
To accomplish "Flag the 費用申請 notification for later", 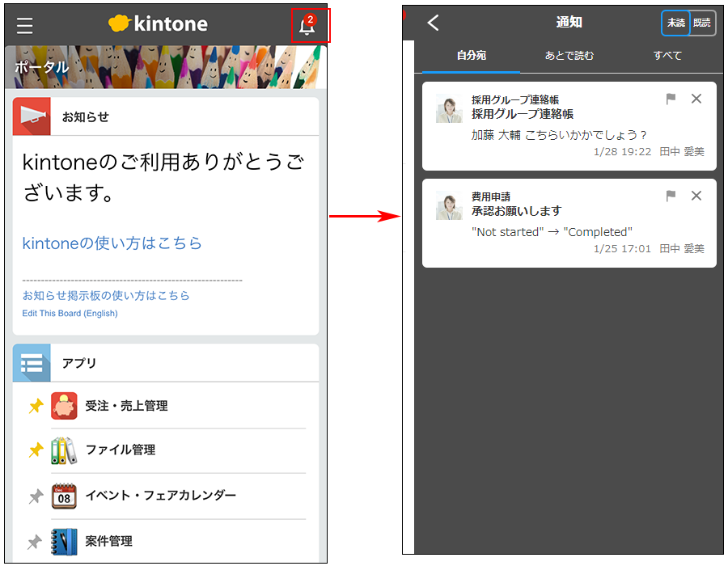I will (x=671, y=196).
